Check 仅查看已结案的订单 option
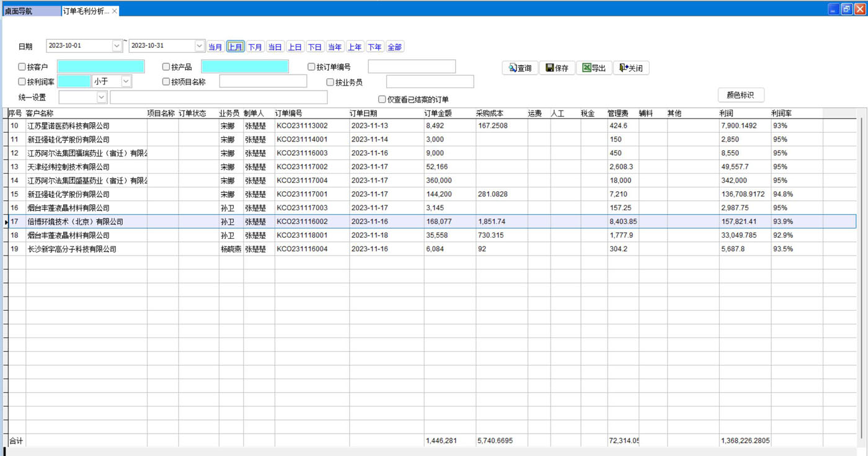Screen dimensions: 868x456 [x=382, y=99]
